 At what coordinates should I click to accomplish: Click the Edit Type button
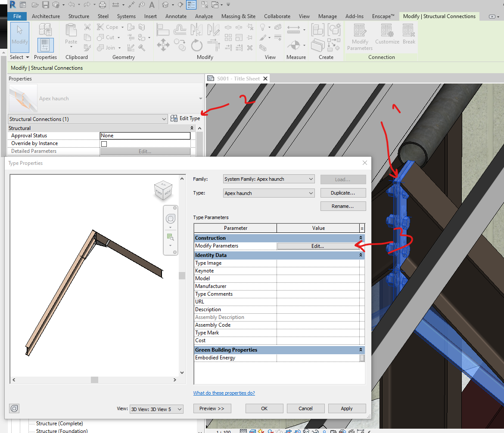pos(186,118)
